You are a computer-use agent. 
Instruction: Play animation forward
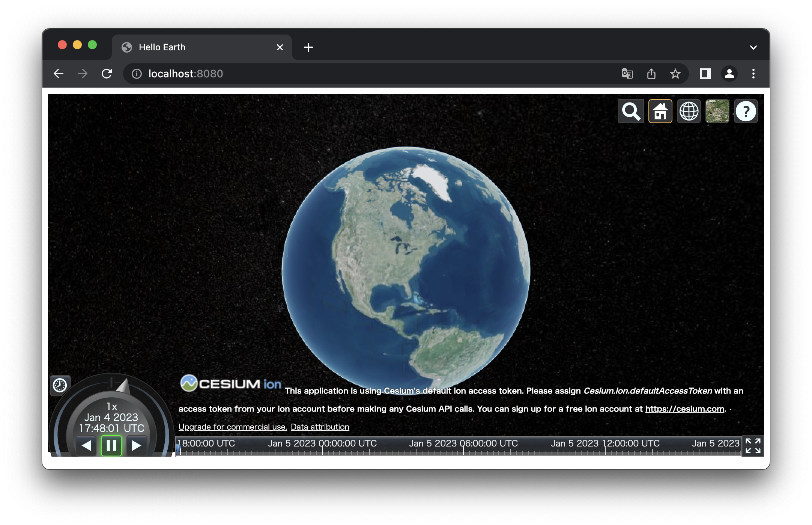pyautogui.click(x=136, y=445)
